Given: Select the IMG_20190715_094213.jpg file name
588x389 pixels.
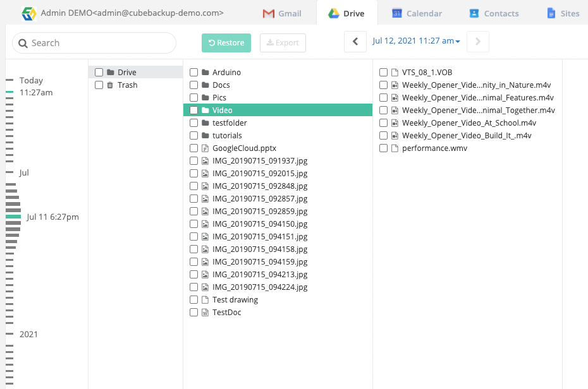Looking at the screenshot, I should [260, 275].
